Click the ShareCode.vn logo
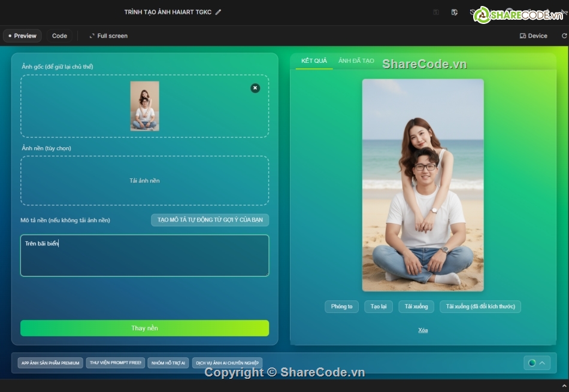The width and height of the screenshot is (569, 392). pos(519,13)
